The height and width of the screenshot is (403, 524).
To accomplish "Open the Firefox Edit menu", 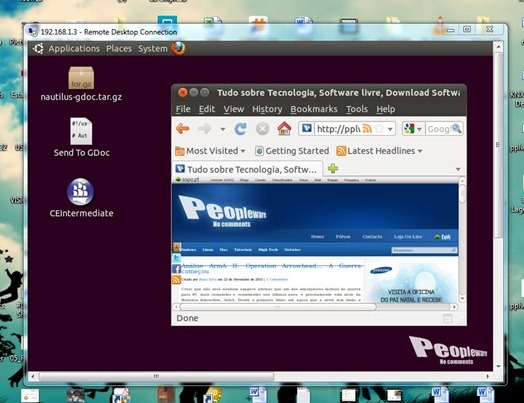I will coord(207,109).
